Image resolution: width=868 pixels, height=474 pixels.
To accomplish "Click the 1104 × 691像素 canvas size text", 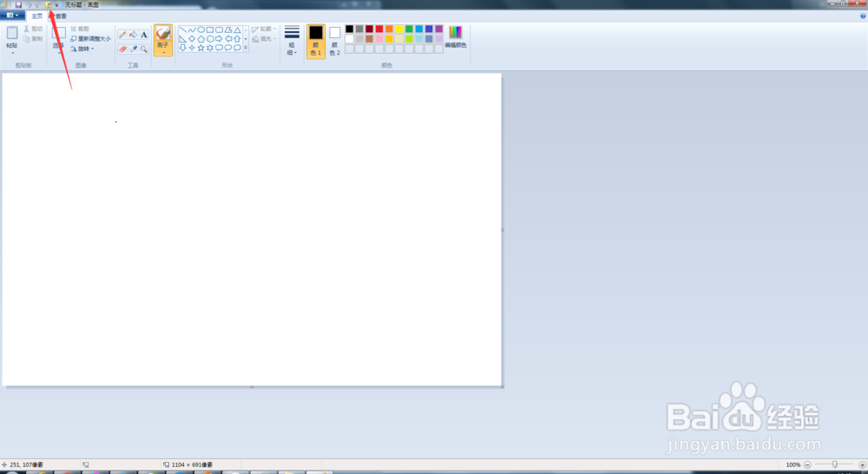I will 192,464.
